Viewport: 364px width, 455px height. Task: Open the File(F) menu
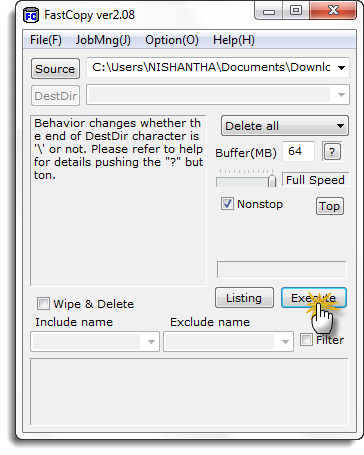(x=46, y=40)
